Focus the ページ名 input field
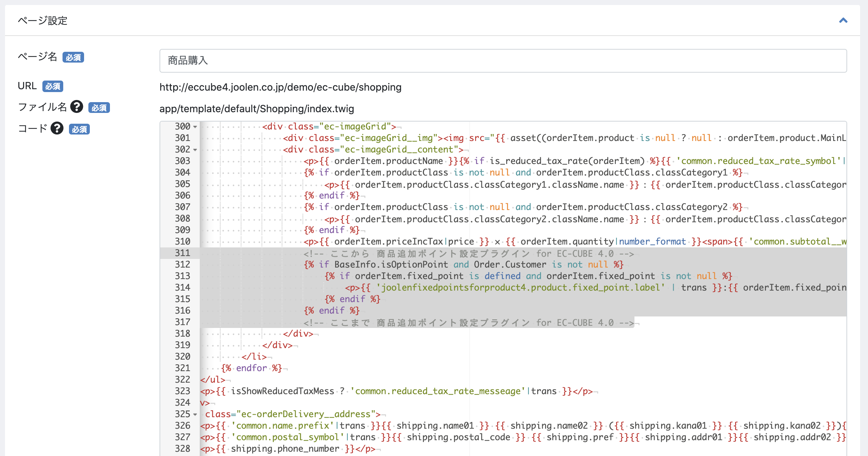868x456 pixels. tap(503, 61)
